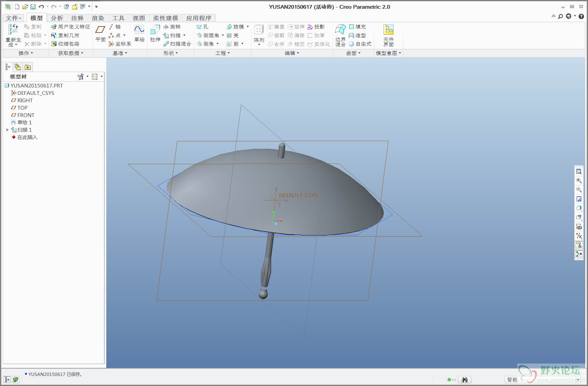
Task: Click the 旋转 (Revolve) button
Action: click(x=172, y=27)
